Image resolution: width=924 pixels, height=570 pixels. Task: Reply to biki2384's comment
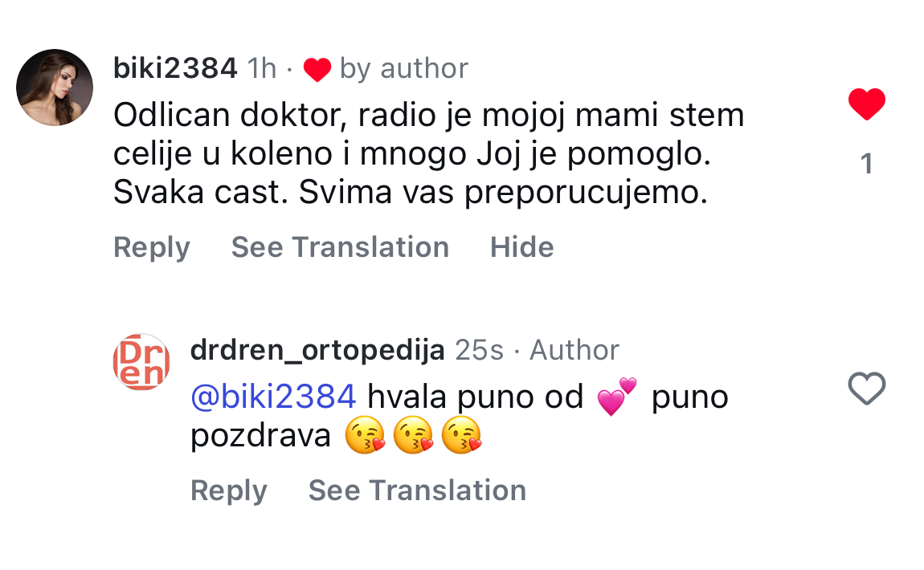pyautogui.click(x=151, y=247)
